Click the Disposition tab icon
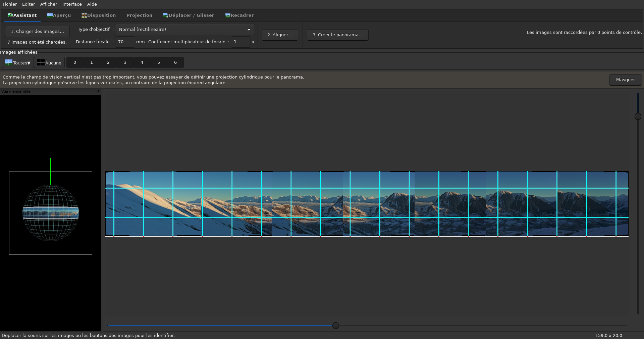The width and height of the screenshot is (644, 339). click(x=84, y=15)
